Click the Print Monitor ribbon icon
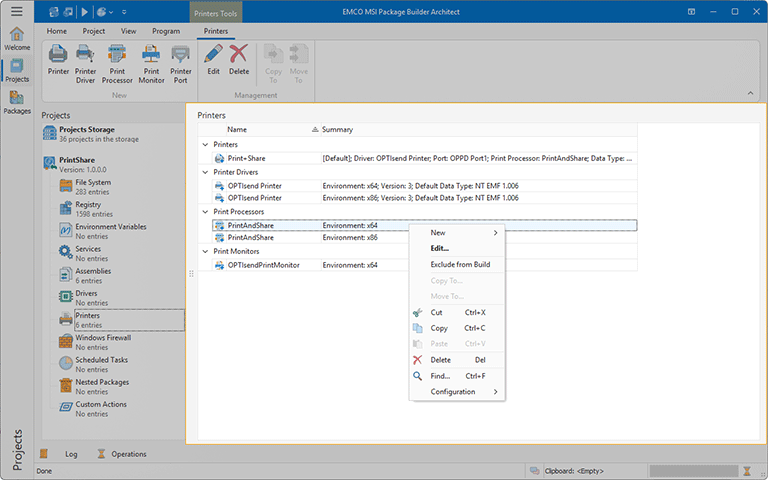The image size is (768, 480). (x=151, y=60)
